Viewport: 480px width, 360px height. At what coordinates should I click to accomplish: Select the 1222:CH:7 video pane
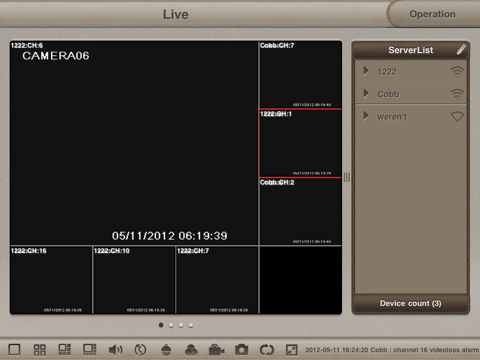[x=217, y=280]
